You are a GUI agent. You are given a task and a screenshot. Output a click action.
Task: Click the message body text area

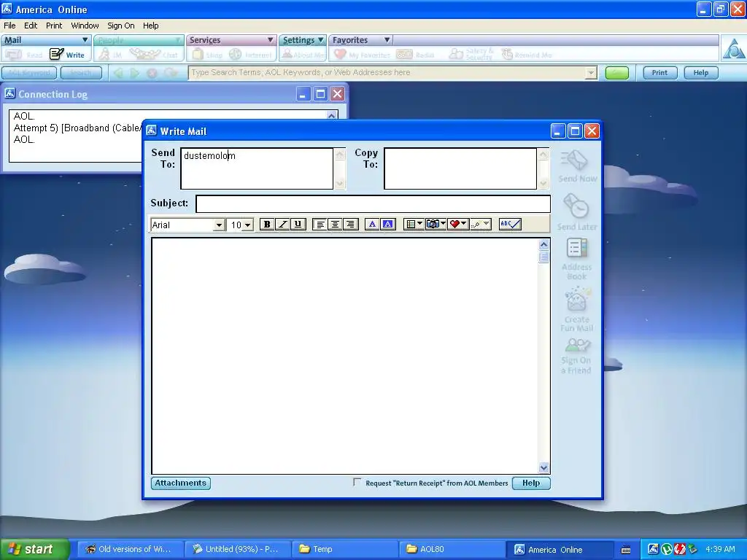click(345, 356)
